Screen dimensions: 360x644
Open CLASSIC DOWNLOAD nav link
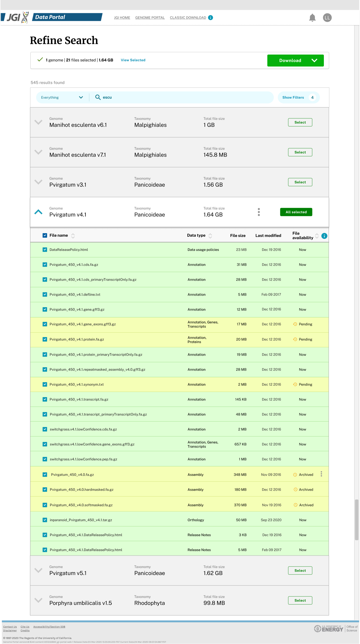188,17
